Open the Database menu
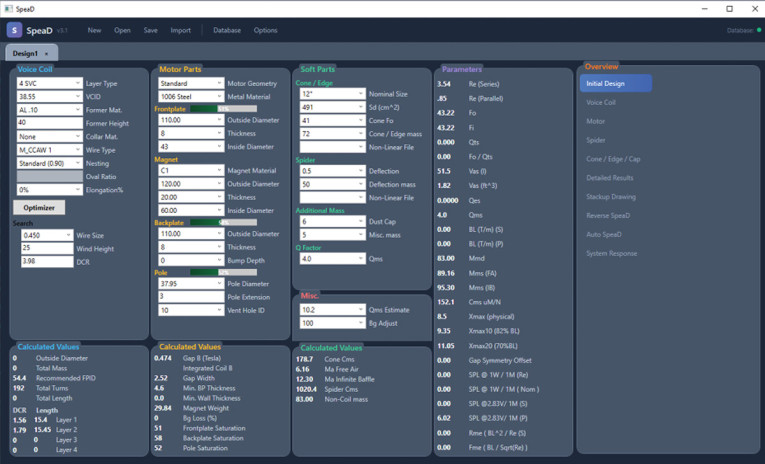Screen dimensions: 765x464 (227, 30)
